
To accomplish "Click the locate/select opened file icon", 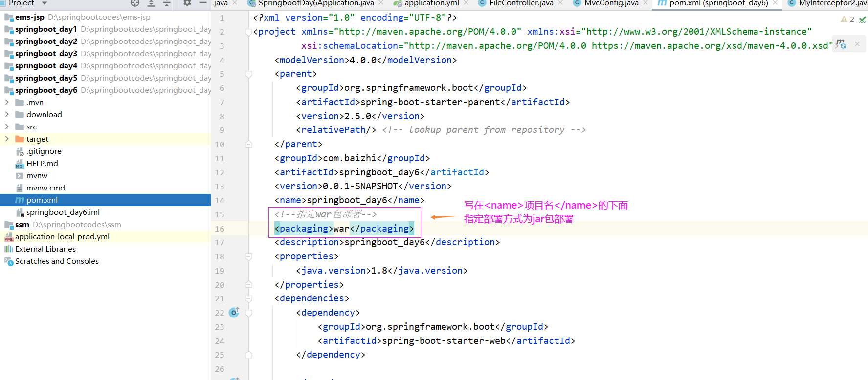I will pyautogui.click(x=135, y=3).
